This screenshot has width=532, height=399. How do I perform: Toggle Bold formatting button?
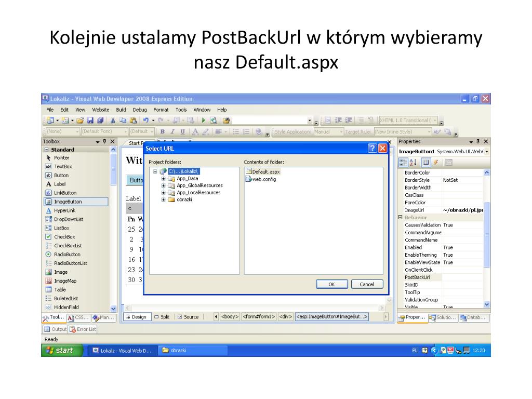tap(163, 131)
